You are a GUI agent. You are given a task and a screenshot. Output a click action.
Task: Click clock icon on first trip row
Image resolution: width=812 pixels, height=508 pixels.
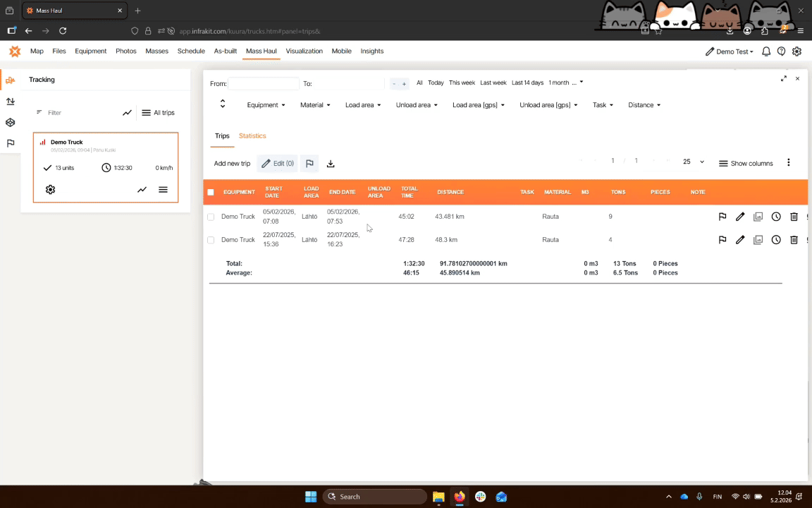(776, 217)
